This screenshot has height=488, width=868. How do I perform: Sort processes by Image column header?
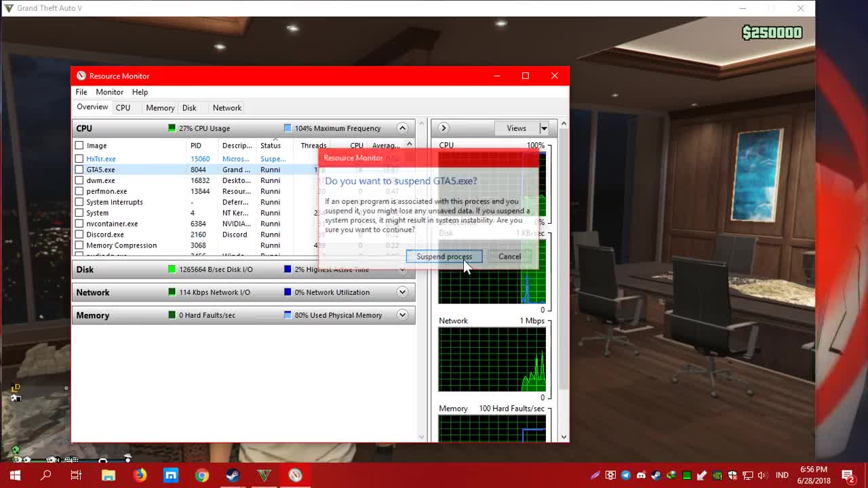(96, 146)
